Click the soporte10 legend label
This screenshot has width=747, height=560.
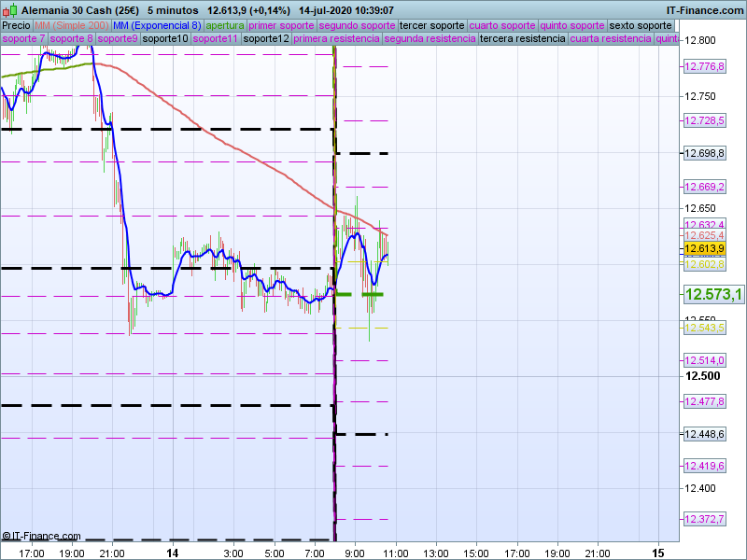click(165, 39)
